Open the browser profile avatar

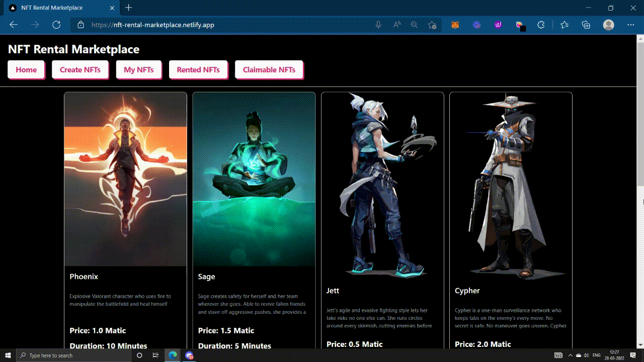[x=608, y=24]
